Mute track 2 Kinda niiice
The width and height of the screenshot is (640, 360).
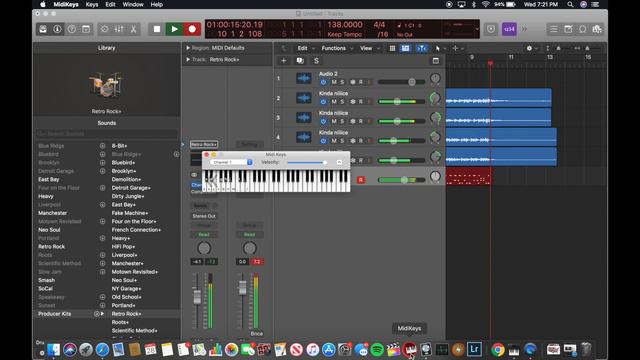tap(334, 102)
